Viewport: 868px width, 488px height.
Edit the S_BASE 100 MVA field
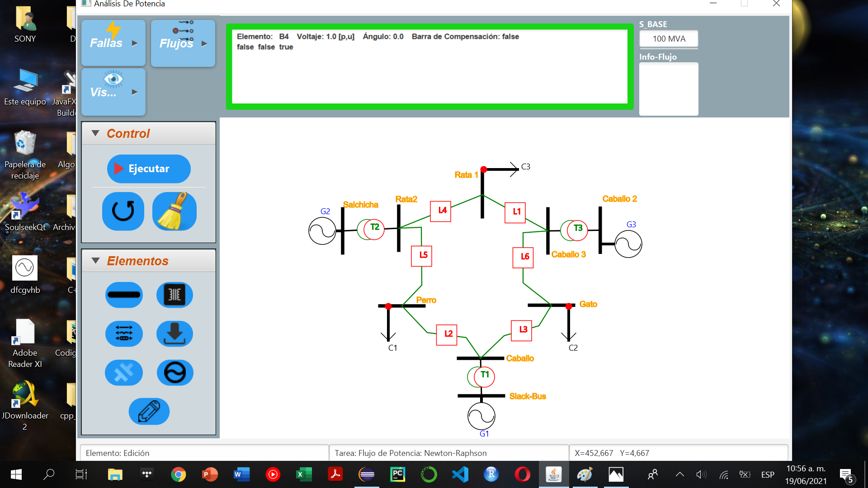click(x=668, y=39)
